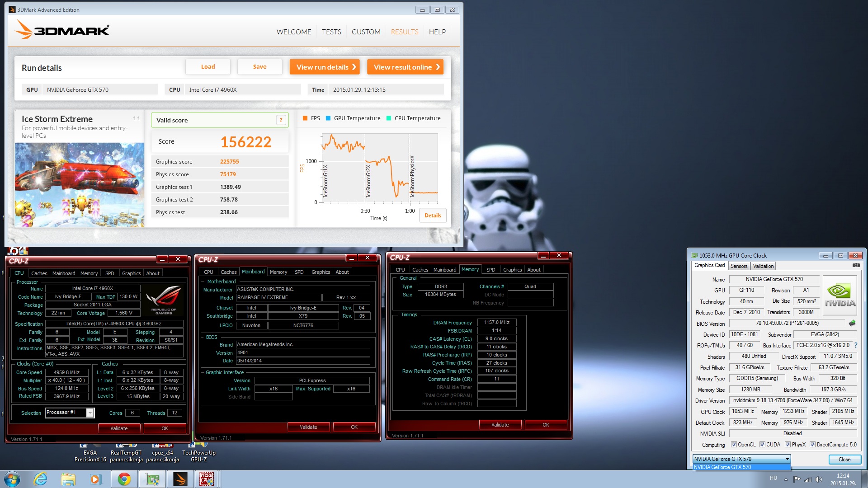Click the 156222 overall score value
Screen dimensions: 868x488
246,142
